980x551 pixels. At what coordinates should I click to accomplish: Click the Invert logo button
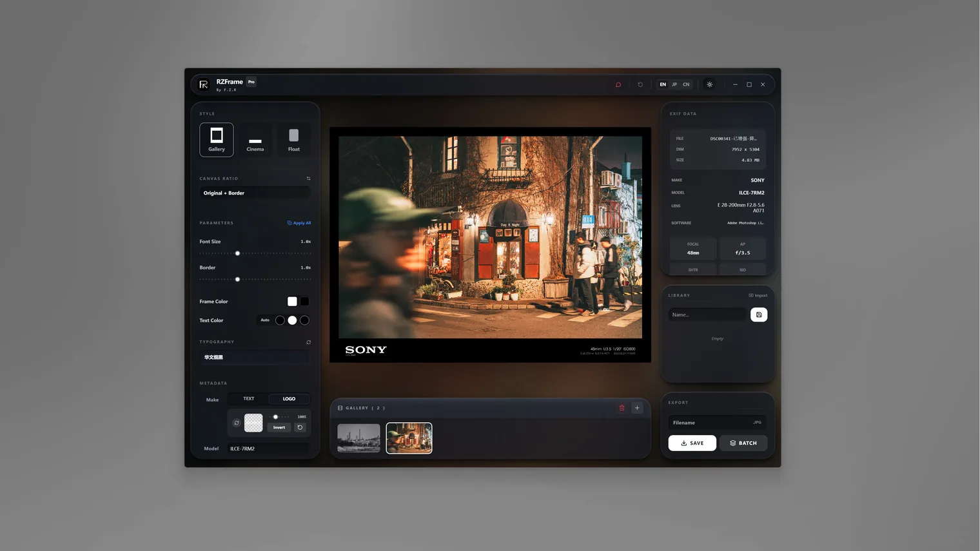pyautogui.click(x=279, y=427)
